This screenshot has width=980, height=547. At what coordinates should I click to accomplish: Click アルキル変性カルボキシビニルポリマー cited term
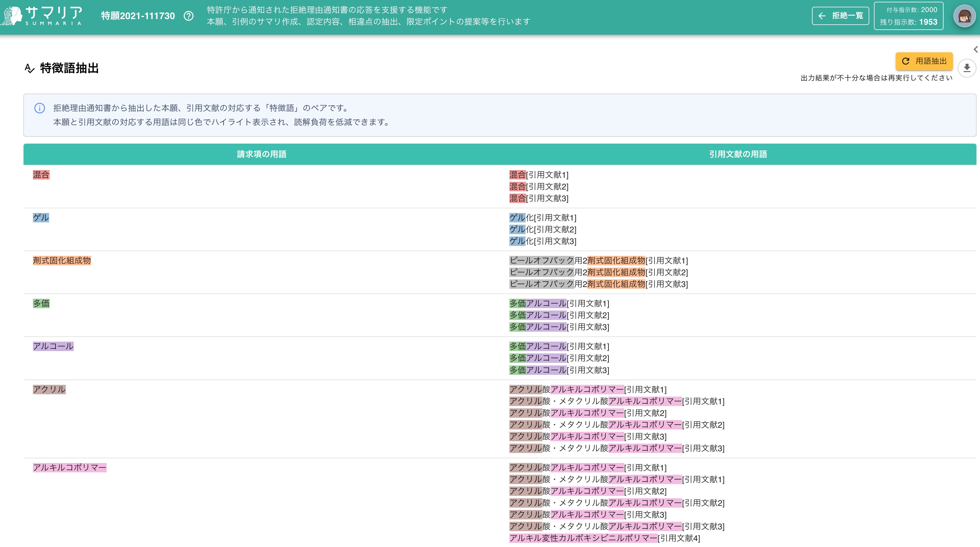click(x=583, y=538)
